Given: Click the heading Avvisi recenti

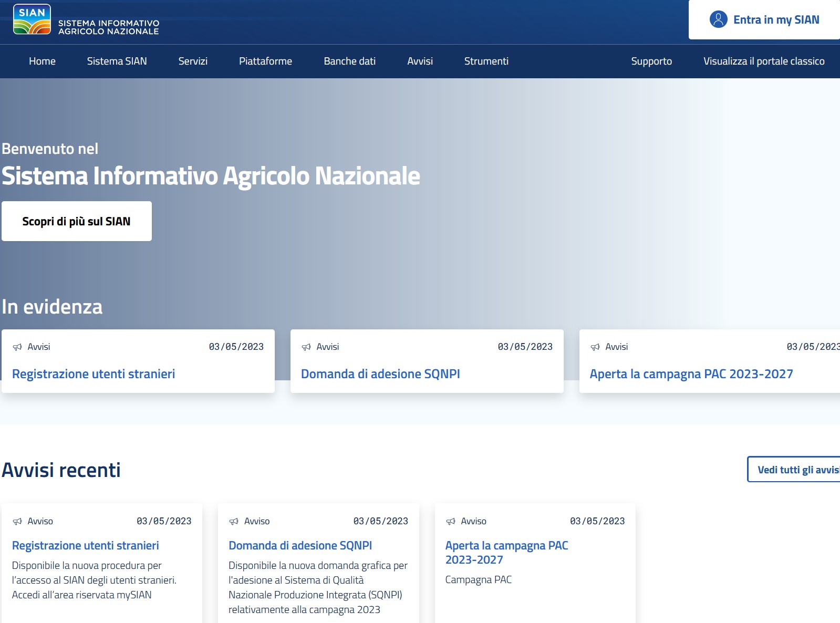Looking at the screenshot, I should tap(61, 470).
